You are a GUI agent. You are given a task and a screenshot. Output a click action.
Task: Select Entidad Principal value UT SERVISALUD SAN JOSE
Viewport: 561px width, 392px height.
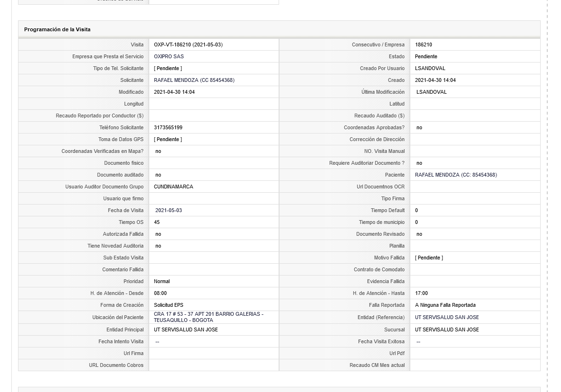186,330
